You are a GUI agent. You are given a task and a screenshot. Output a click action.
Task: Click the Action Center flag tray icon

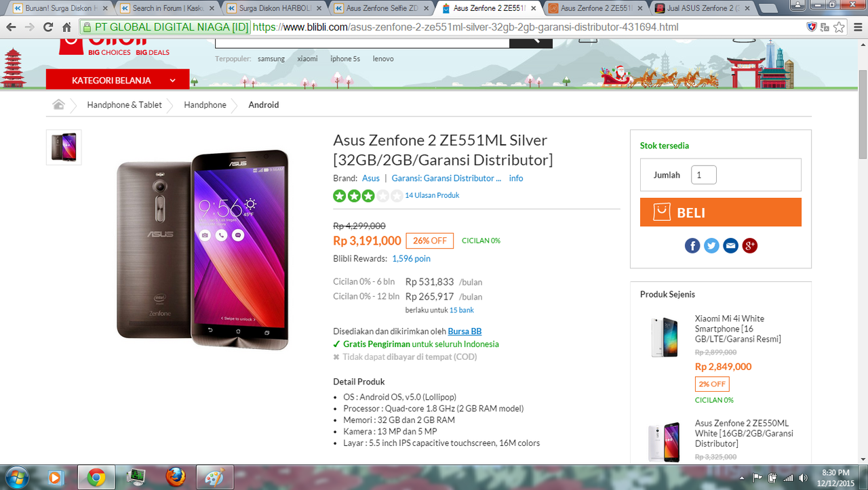[x=757, y=477]
